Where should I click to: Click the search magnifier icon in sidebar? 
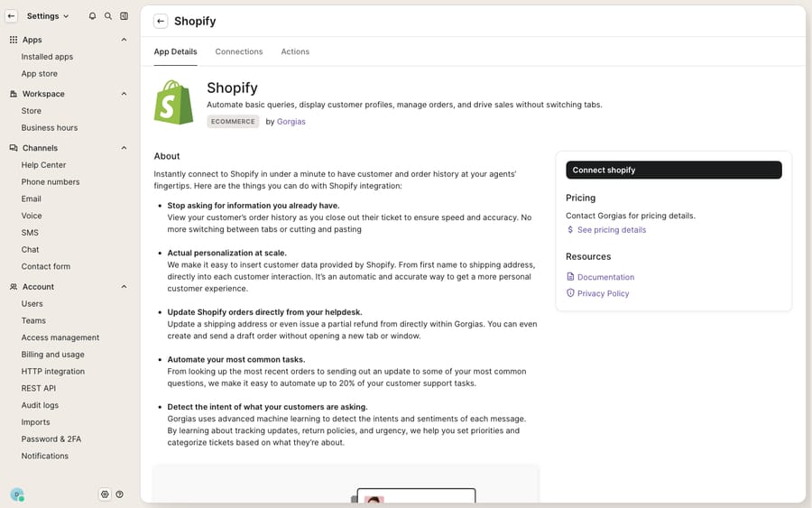[108, 16]
